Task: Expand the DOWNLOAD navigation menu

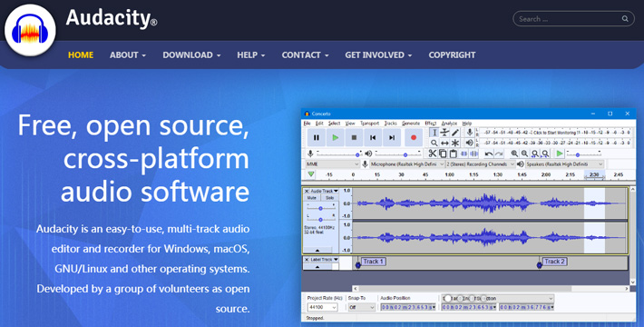Action: 191,55
